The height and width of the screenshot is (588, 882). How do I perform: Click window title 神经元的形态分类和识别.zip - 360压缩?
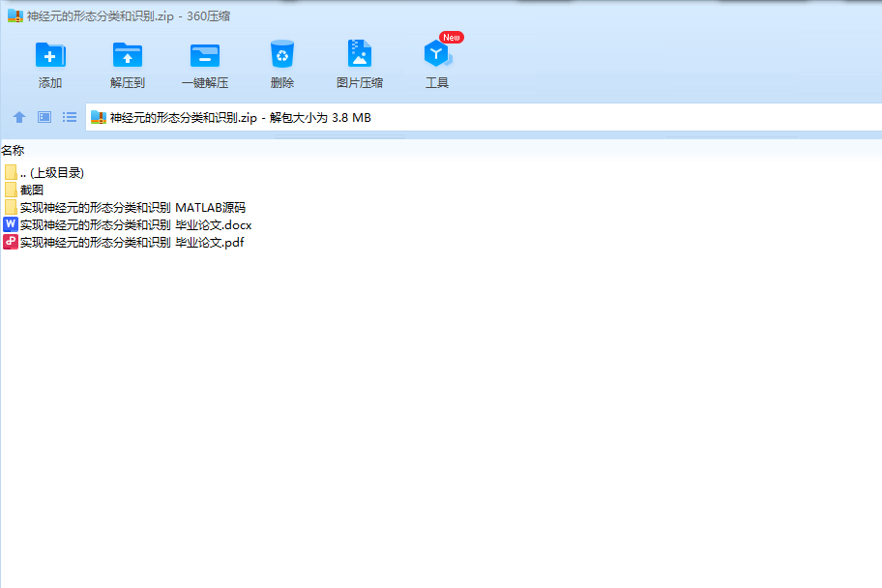click(x=129, y=16)
